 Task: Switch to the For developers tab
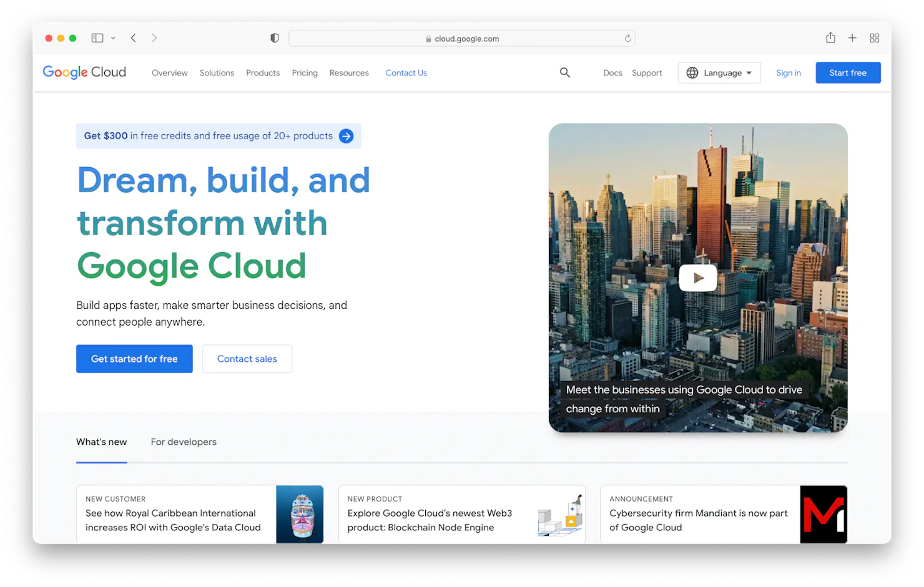click(184, 442)
